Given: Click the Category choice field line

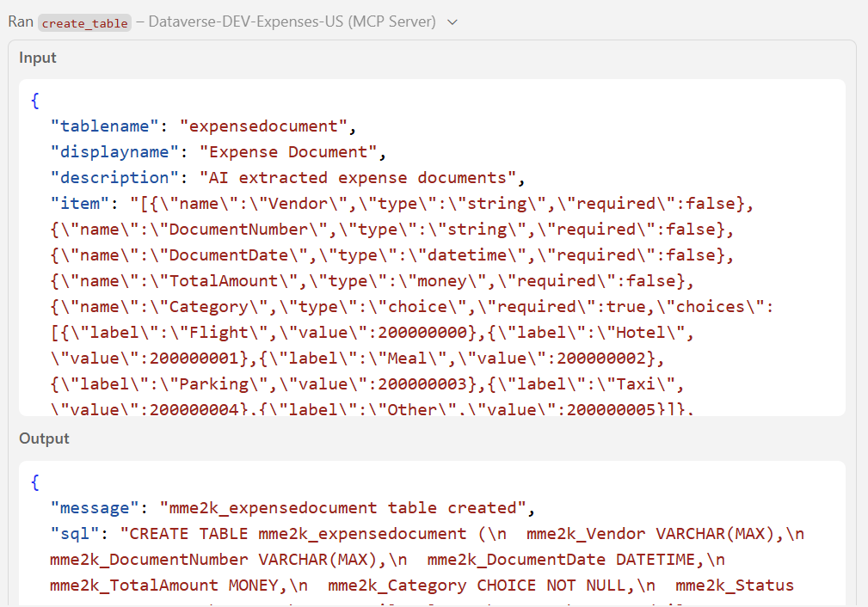Looking at the screenshot, I should coord(412,307).
